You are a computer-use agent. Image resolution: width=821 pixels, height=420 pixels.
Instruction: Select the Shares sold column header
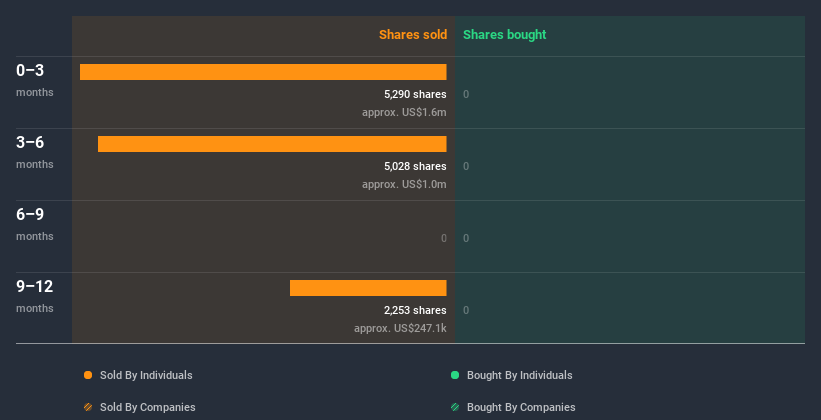pyautogui.click(x=412, y=35)
